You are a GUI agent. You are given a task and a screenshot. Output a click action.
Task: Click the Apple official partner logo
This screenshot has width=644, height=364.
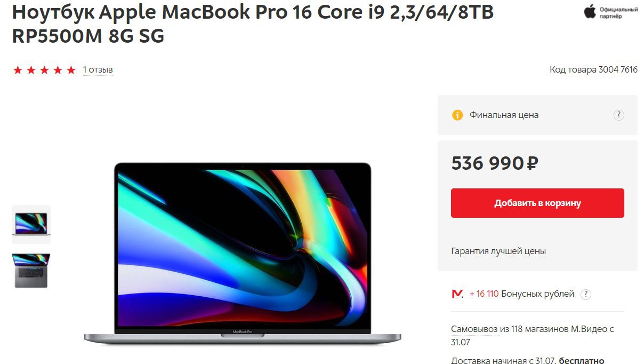pyautogui.click(x=610, y=12)
